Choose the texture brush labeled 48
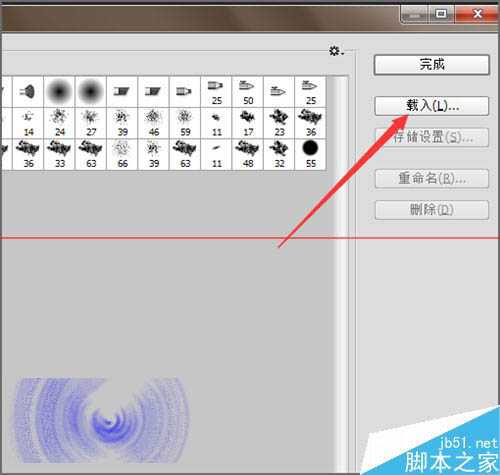 pos(248,155)
